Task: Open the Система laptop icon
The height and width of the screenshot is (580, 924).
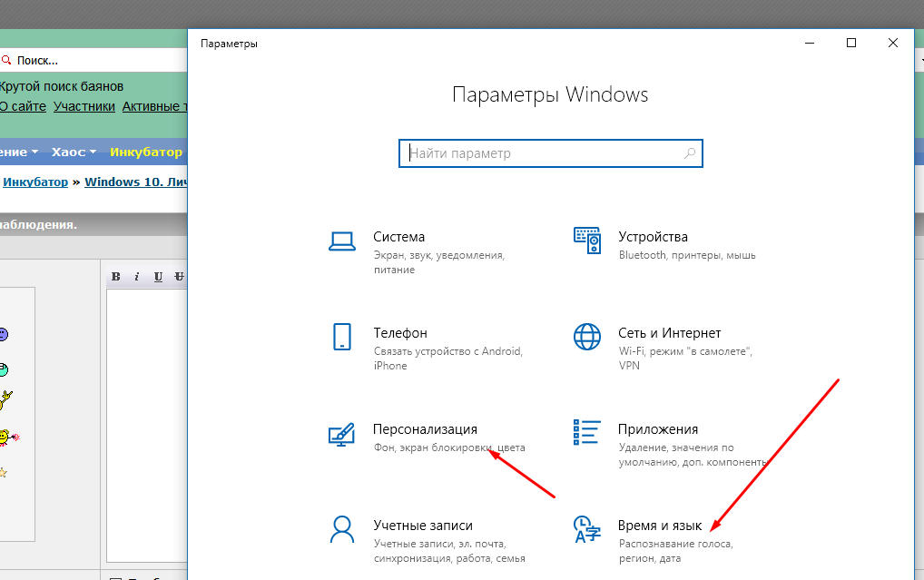Action: tap(342, 241)
